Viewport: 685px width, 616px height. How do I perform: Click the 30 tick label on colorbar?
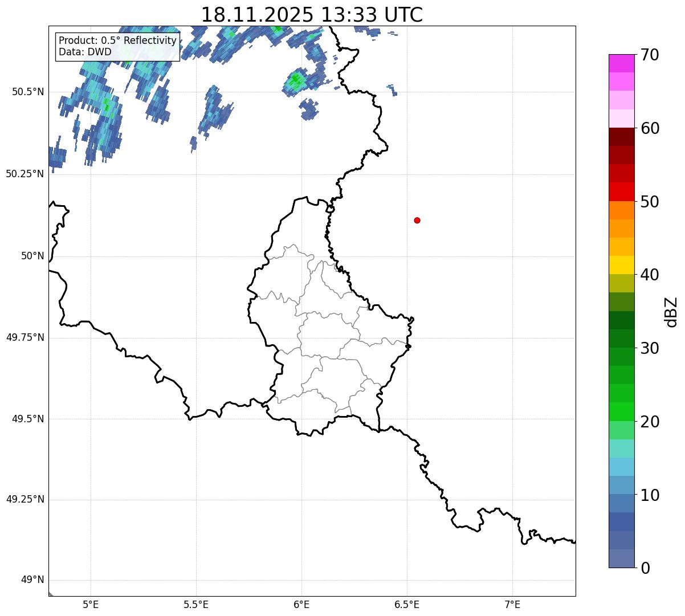(x=649, y=348)
